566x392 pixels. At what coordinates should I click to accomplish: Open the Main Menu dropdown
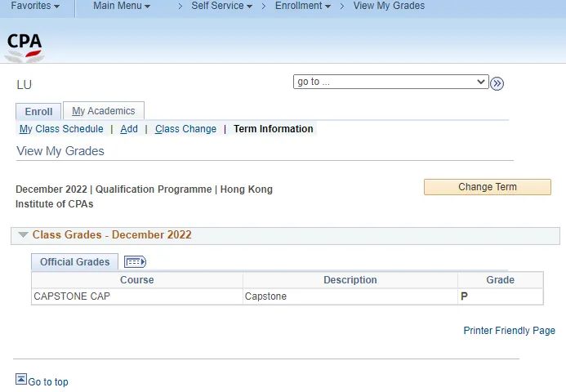[122, 6]
